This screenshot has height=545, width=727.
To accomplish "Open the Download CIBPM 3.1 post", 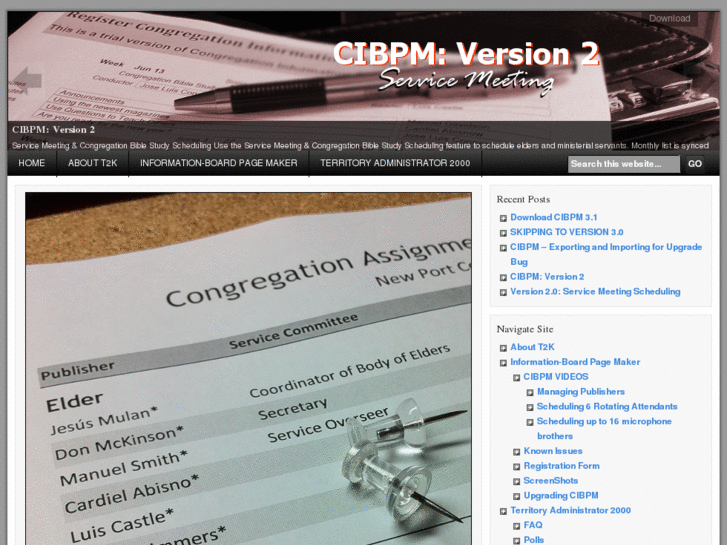I will tap(554, 217).
